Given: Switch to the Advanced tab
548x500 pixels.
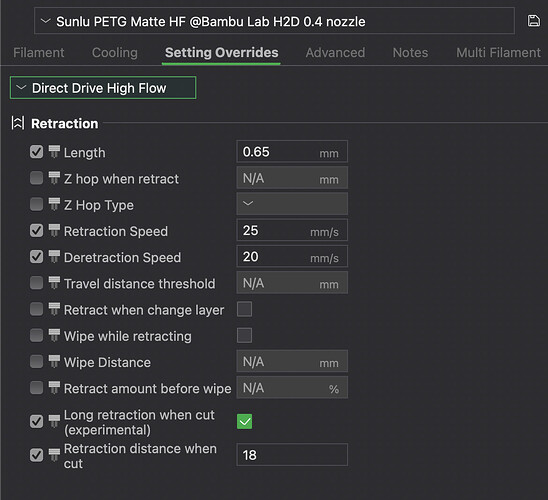Looking at the screenshot, I should (x=335, y=53).
